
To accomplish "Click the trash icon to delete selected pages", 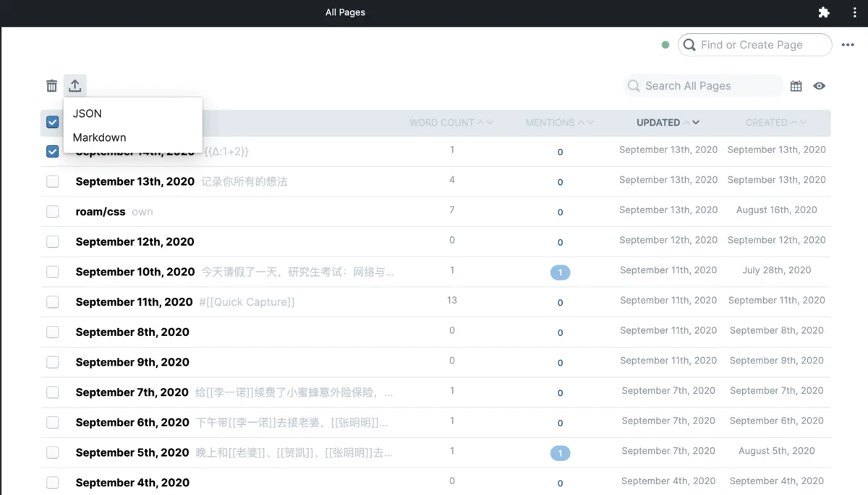I will tap(51, 85).
